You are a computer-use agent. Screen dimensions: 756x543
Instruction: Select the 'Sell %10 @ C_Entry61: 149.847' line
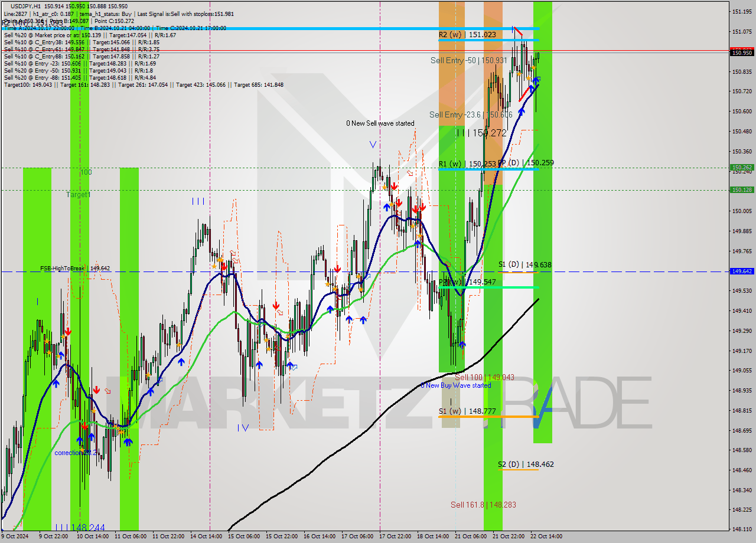(x=82, y=49)
